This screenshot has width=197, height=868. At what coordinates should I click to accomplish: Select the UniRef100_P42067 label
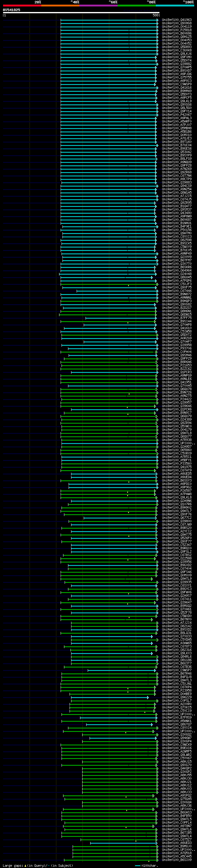[x=176, y=115]
